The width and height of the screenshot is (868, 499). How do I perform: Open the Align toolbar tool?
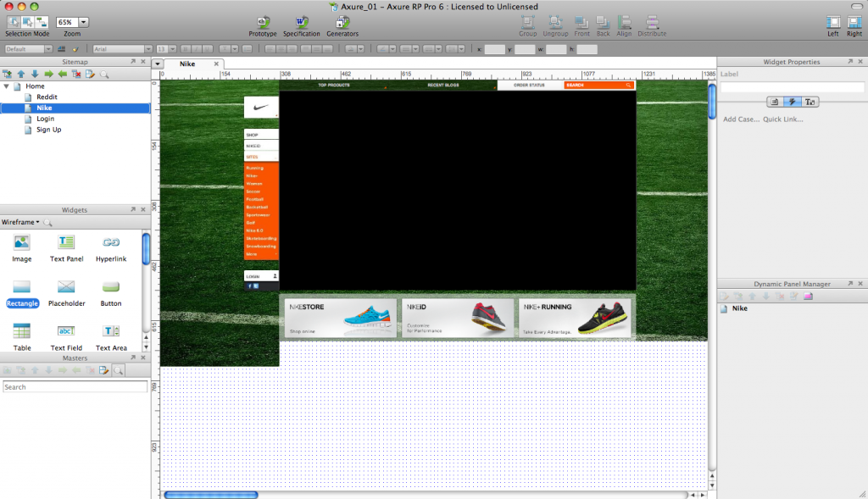[x=624, y=22]
